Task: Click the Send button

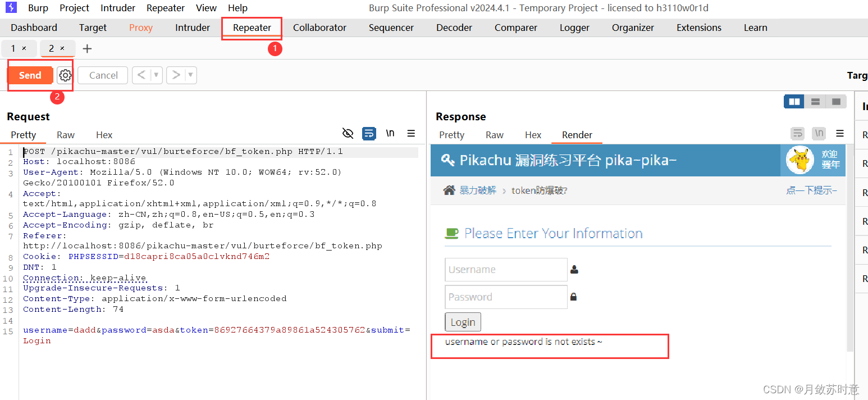Action: tap(30, 75)
